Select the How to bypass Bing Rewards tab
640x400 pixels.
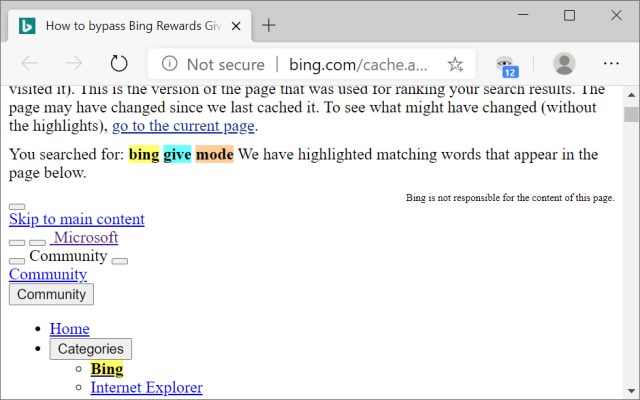(130, 26)
